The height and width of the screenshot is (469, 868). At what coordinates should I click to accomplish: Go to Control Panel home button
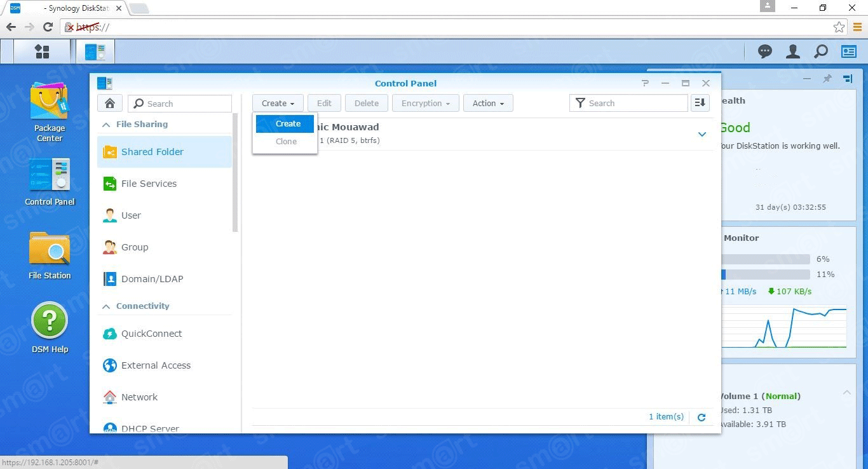[110, 104]
